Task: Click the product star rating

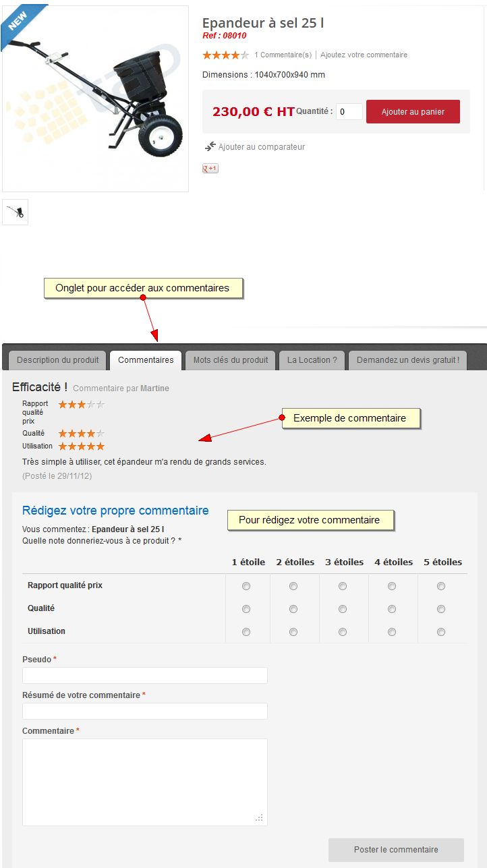Action: [226, 55]
